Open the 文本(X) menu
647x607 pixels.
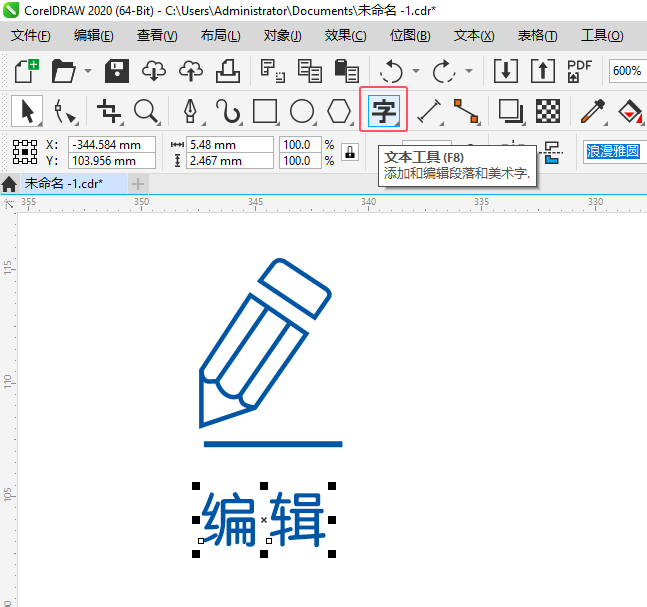(474, 35)
